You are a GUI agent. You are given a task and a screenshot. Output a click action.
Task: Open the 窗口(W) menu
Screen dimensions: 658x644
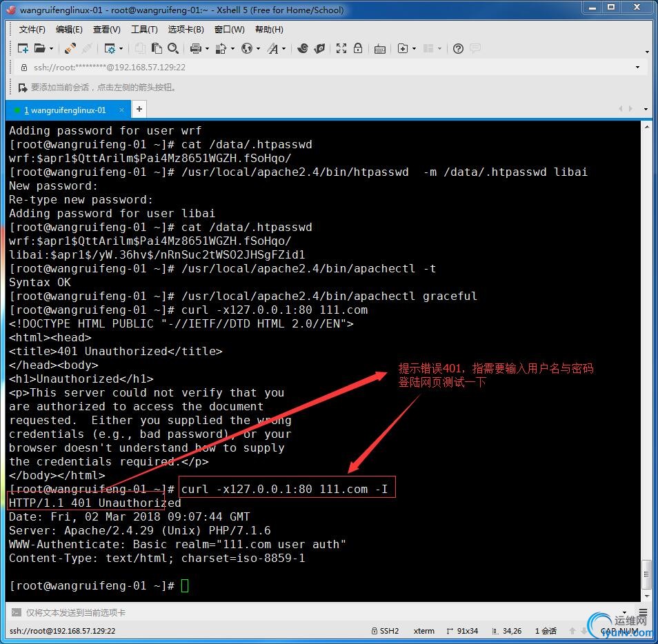click(229, 30)
